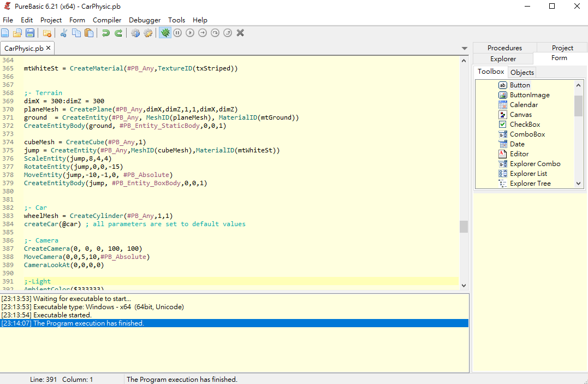Click the Cut scissors icon

click(64, 33)
